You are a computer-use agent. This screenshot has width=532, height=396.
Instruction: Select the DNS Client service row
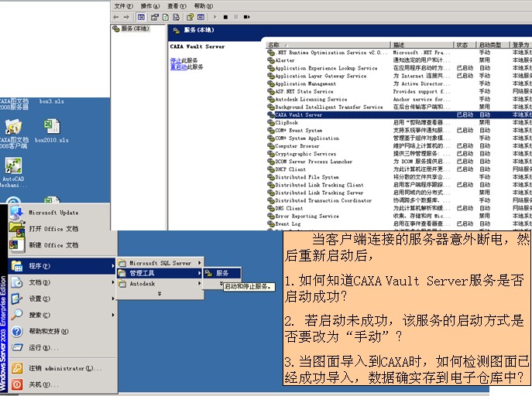click(400, 208)
